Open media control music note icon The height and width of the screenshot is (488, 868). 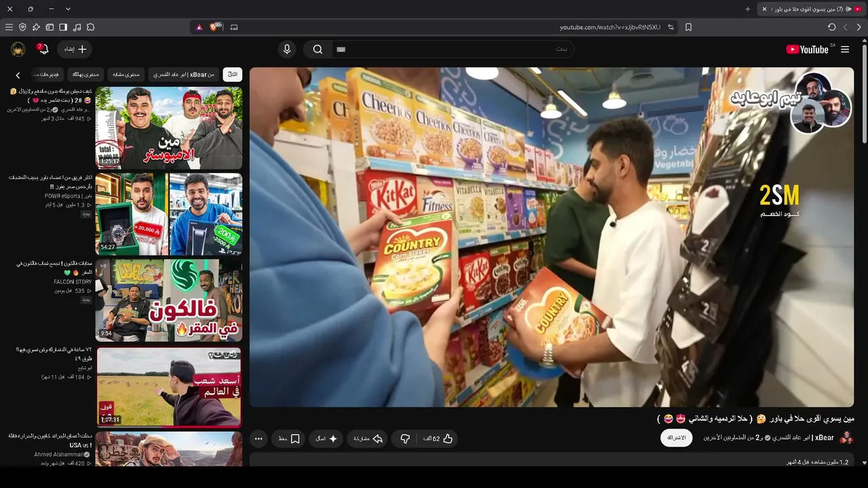(77, 27)
